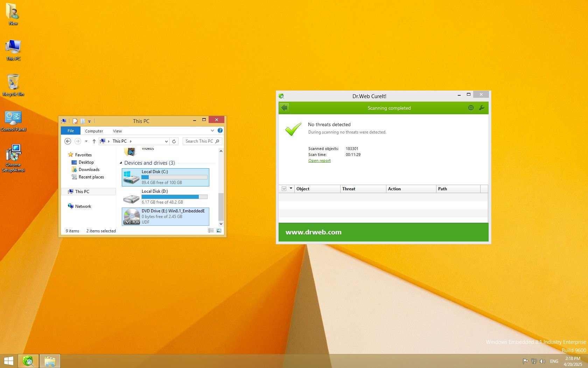Select the New folder desktop icon
Screen dimensions: 588x368
click(x=13, y=14)
